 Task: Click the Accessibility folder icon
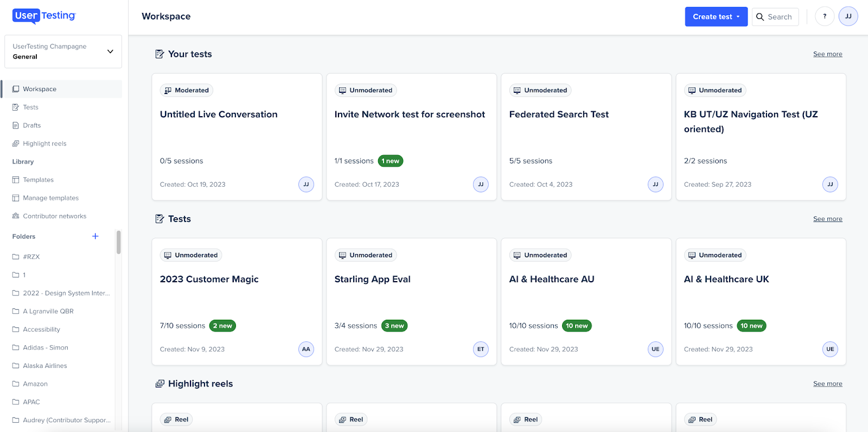coord(16,329)
